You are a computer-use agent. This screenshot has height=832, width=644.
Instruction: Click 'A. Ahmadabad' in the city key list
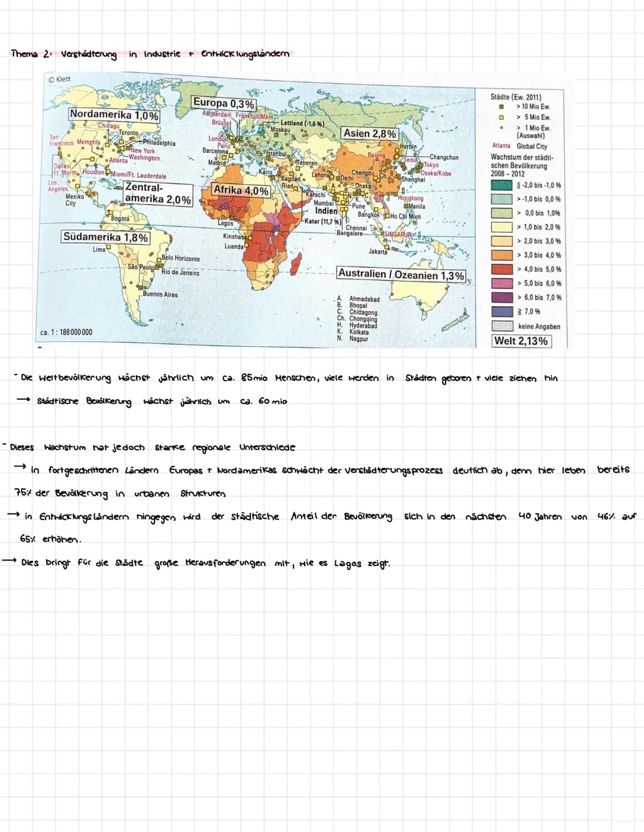(x=358, y=299)
